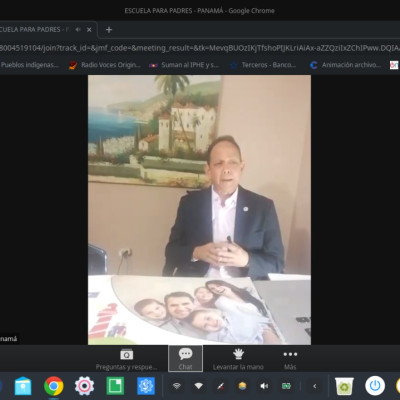Mute the ESCUELA PARA PADRES tab audio
The image size is (400, 400).
pyautogui.click(x=78, y=30)
